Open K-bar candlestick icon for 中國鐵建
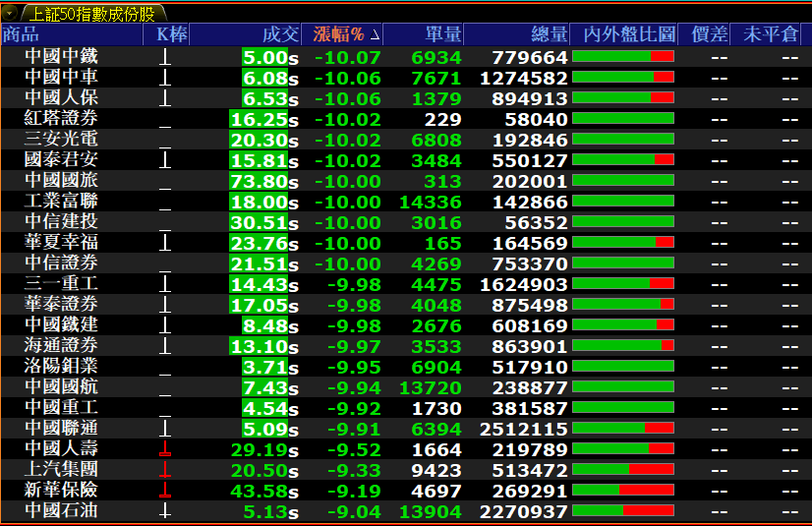This screenshot has width=812, height=526. pyautogui.click(x=165, y=325)
